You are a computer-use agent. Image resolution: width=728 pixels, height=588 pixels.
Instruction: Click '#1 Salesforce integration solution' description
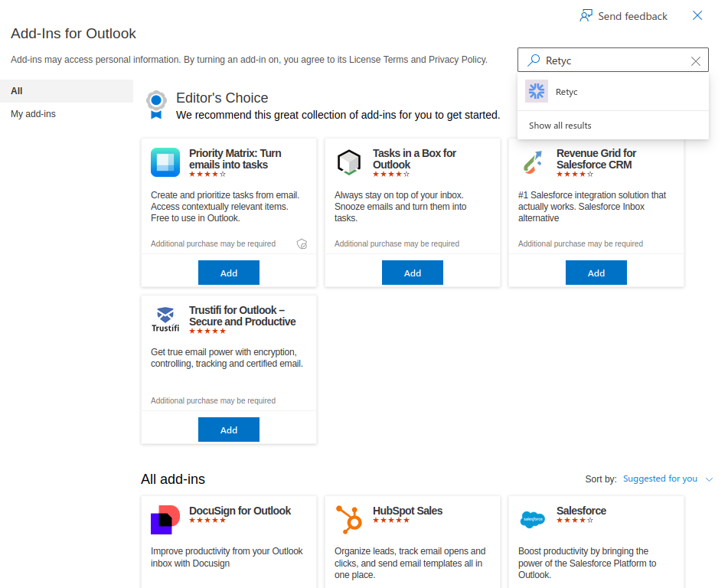tap(592, 207)
